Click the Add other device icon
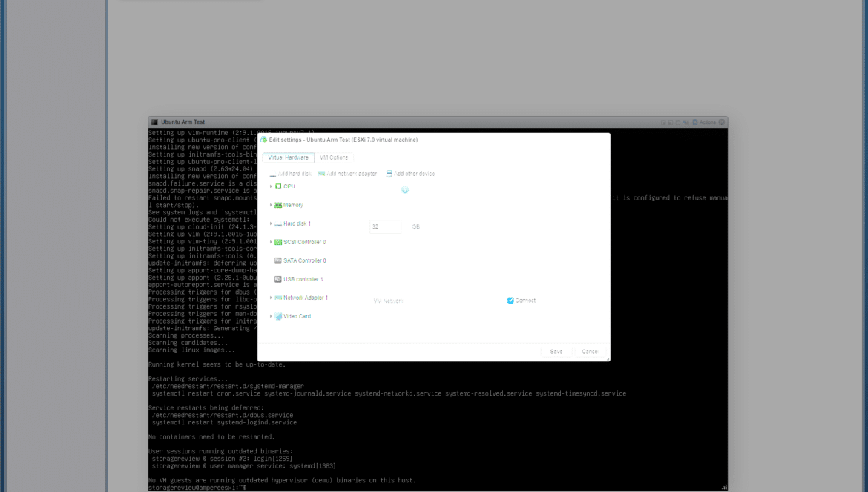 point(389,174)
